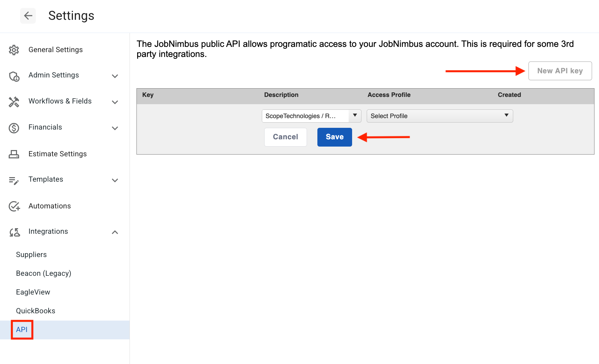
Task: Open Suppliers integration
Action: coord(31,255)
